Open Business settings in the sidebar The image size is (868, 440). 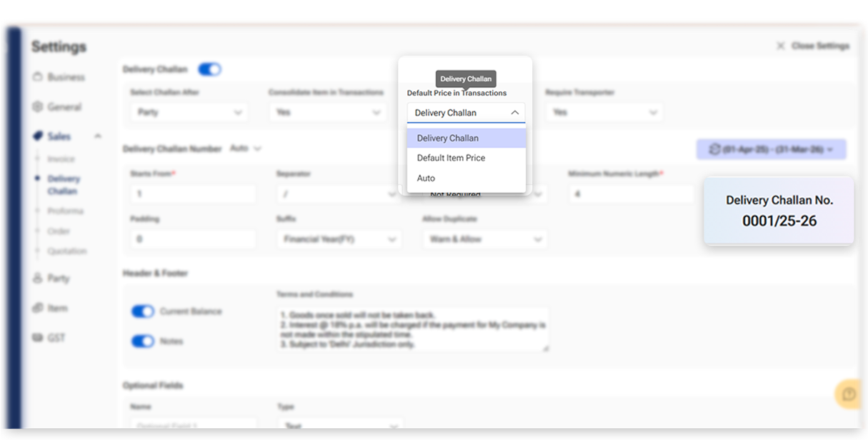tap(59, 77)
